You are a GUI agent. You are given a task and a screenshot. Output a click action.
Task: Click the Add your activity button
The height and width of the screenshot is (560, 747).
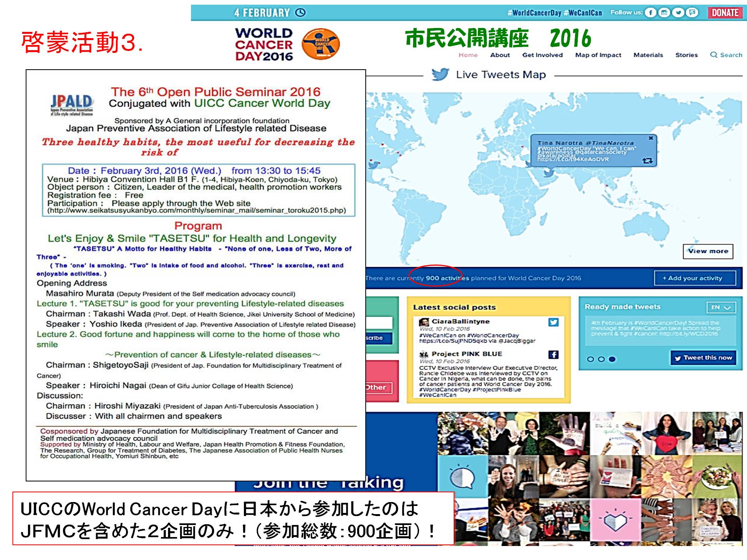pyautogui.click(x=695, y=278)
